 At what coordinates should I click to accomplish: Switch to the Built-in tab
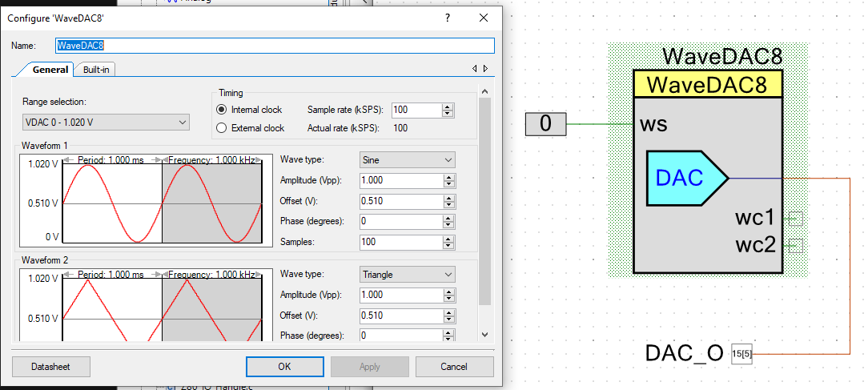(x=97, y=70)
